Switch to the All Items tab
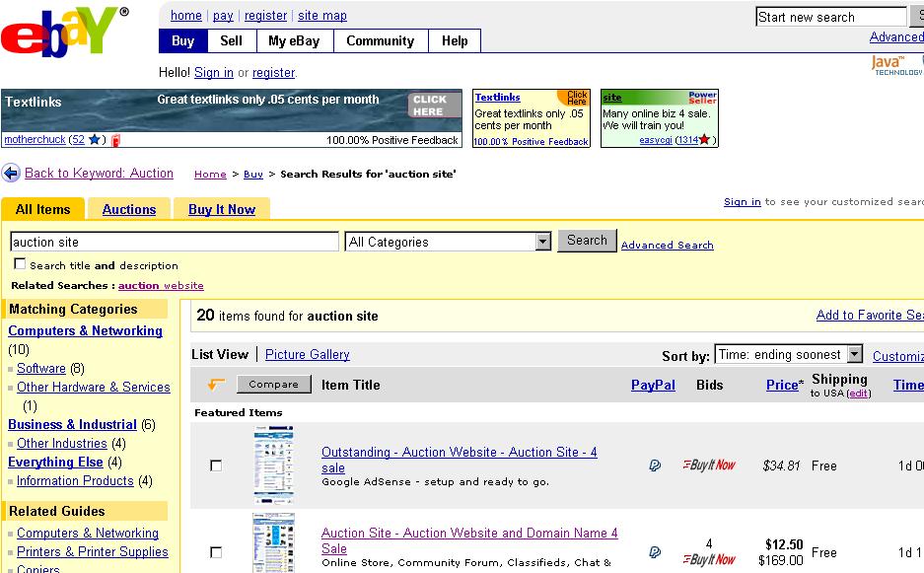 pyautogui.click(x=43, y=209)
